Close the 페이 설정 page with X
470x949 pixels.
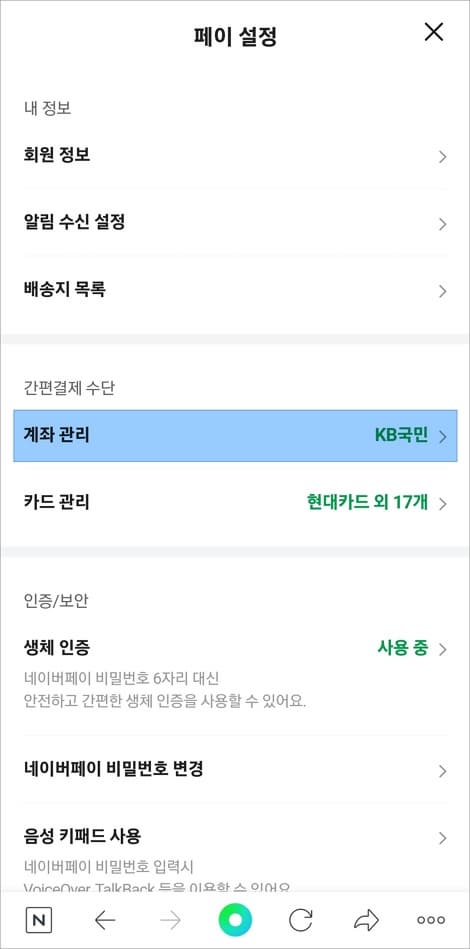click(434, 32)
